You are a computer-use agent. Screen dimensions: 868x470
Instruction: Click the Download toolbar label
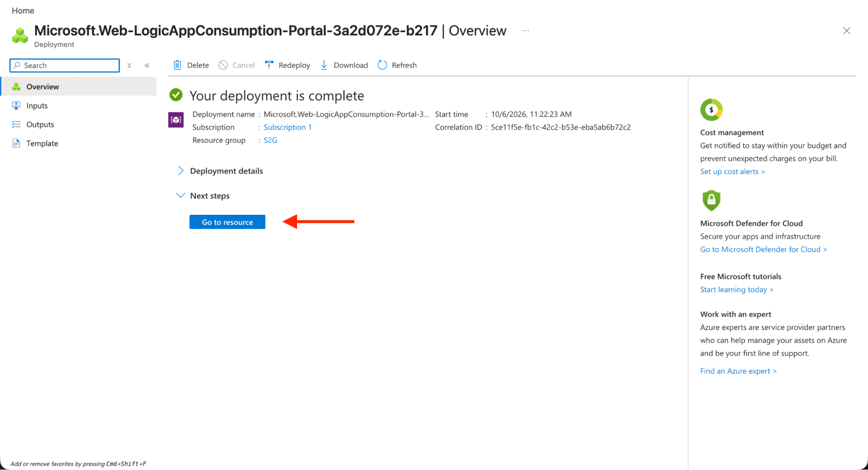(x=351, y=65)
